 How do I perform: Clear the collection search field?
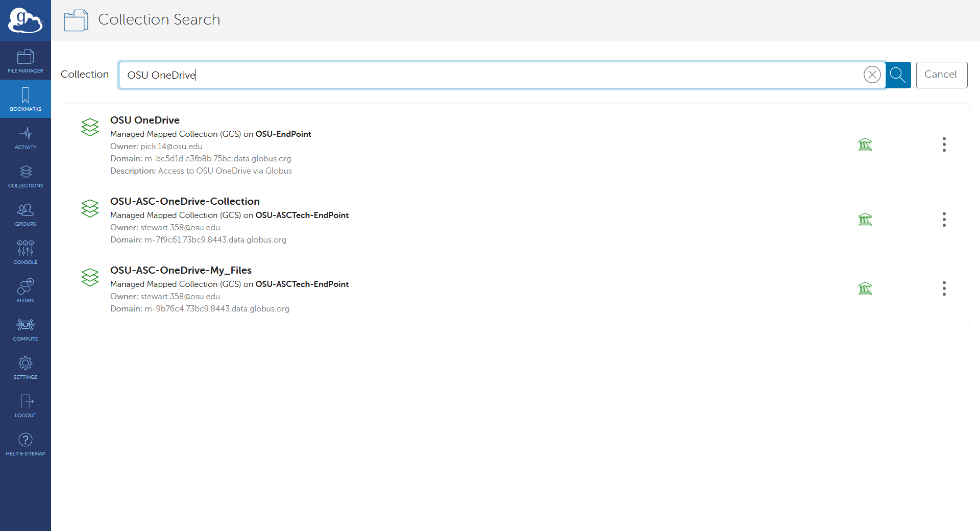872,75
